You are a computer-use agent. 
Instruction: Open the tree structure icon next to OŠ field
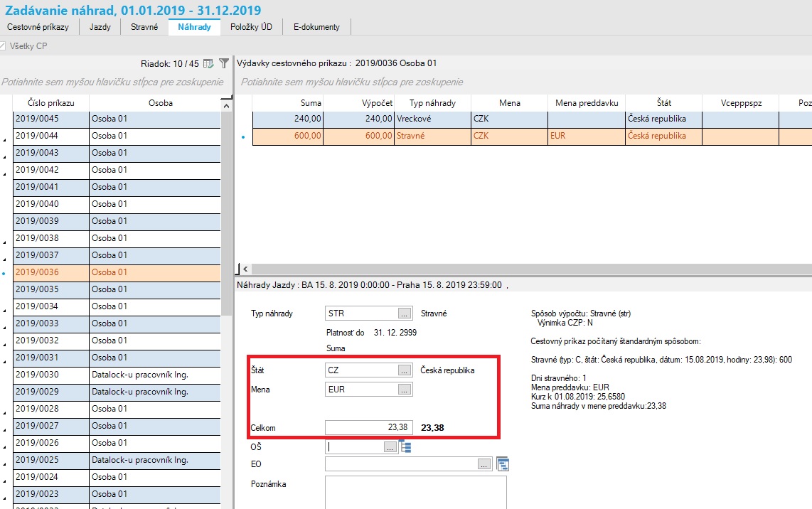(405, 446)
